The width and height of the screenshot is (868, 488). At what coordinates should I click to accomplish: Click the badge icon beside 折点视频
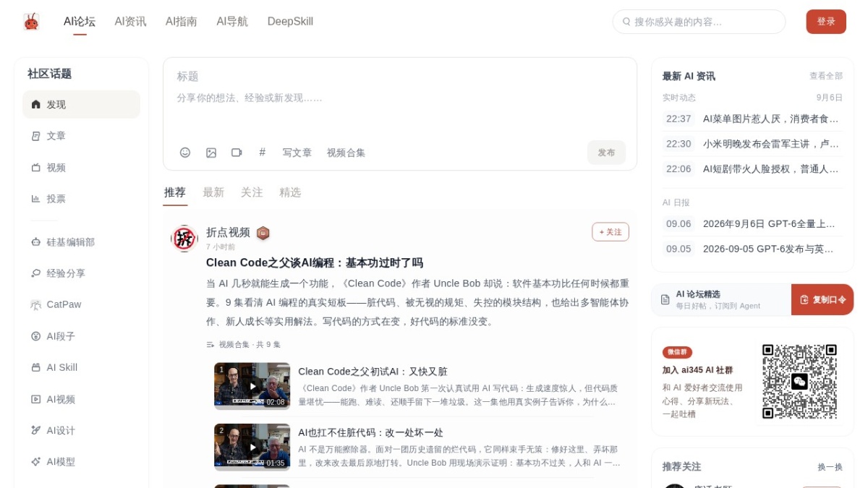pos(263,233)
